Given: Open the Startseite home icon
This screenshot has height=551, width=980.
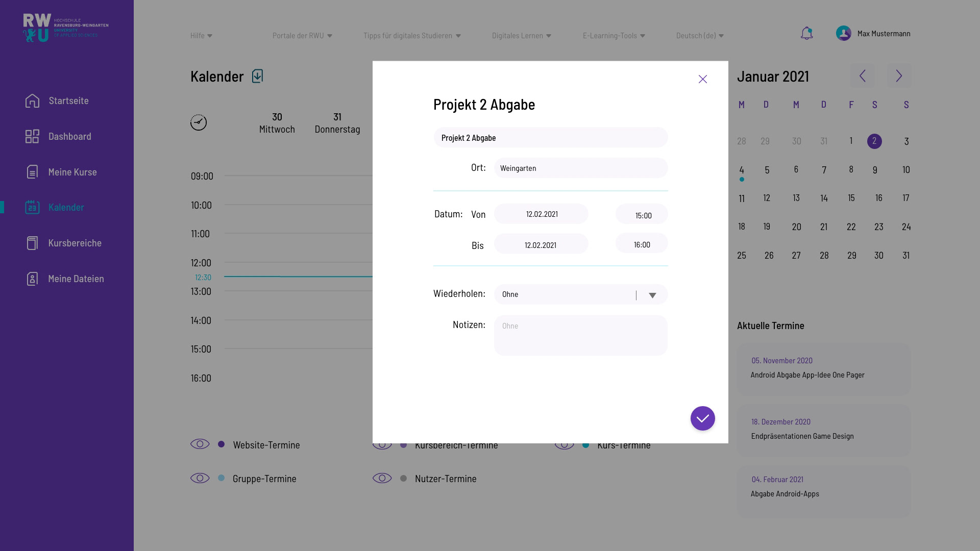Looking at the screenshot, I should click(32, 101).
